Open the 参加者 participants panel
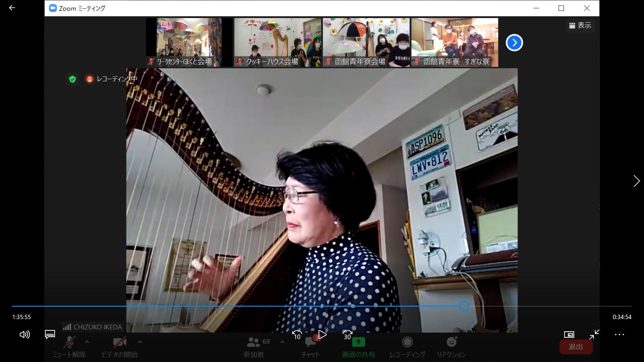The width and height of the screenshot is (644, 362). [x=254, y=347]
